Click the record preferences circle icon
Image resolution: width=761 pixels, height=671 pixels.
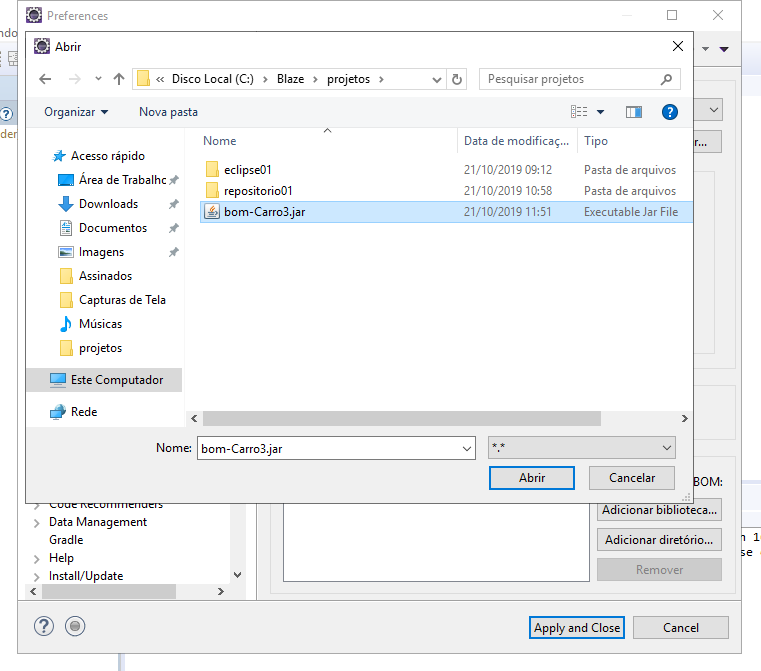pyautogui.click(x=75, y=626)
